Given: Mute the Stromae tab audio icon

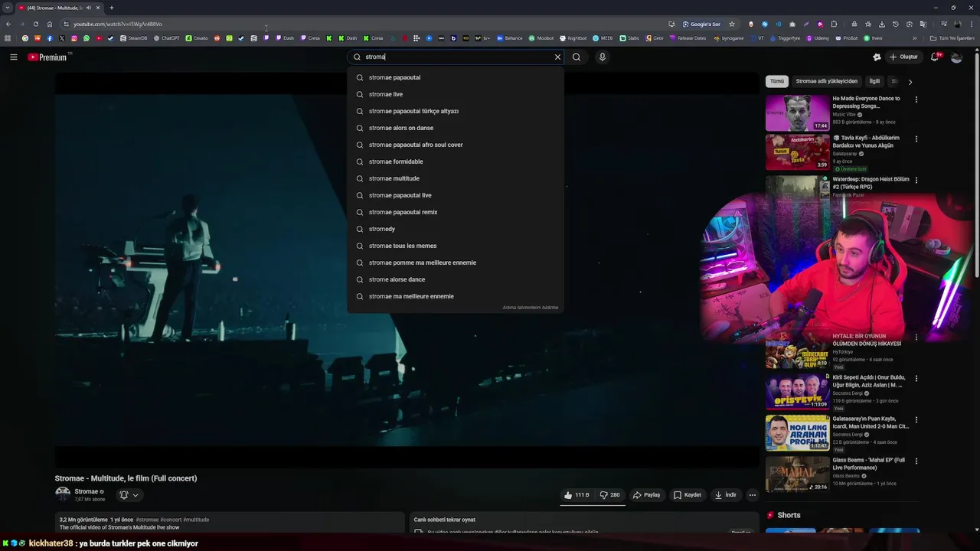Looking at the screenshot, I should 88,8.
